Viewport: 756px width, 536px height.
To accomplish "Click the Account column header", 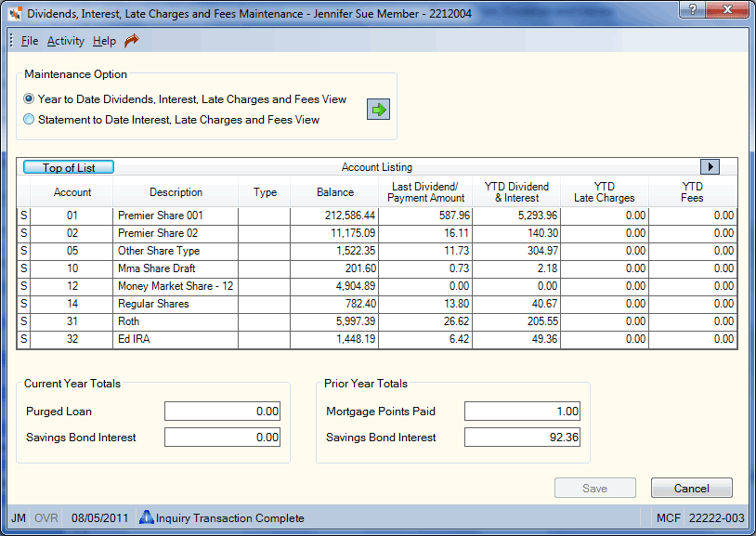I will tap(72, 192).
